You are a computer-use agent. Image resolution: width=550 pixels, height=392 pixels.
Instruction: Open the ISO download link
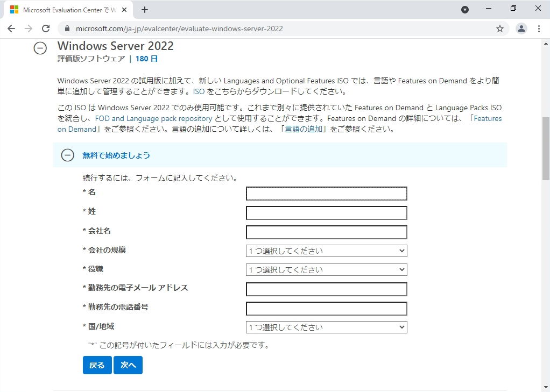[x=199, y=91]
